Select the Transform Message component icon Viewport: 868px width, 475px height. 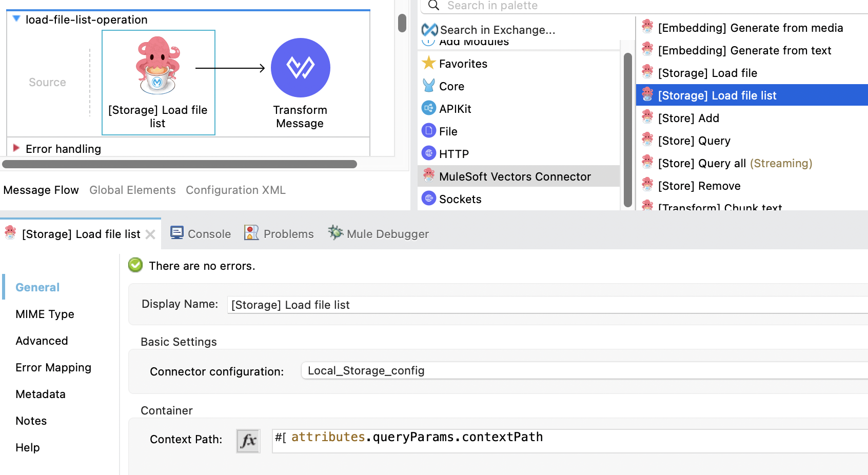(300, 68)
